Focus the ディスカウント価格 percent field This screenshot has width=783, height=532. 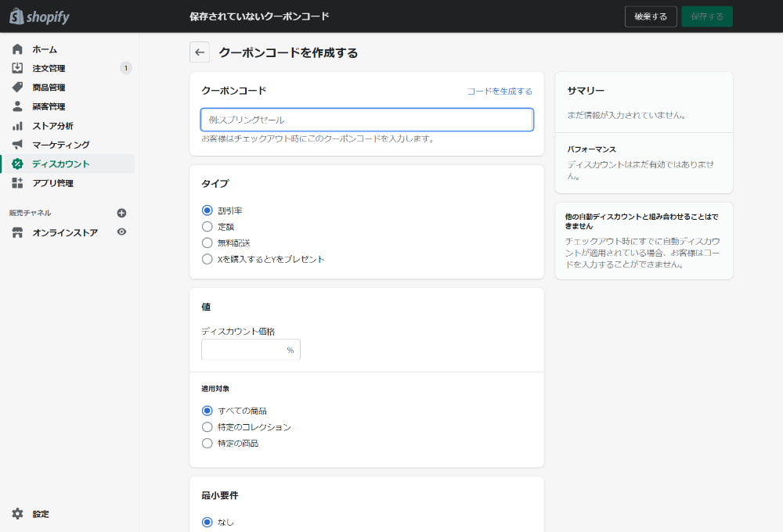(x=251, y=350)
